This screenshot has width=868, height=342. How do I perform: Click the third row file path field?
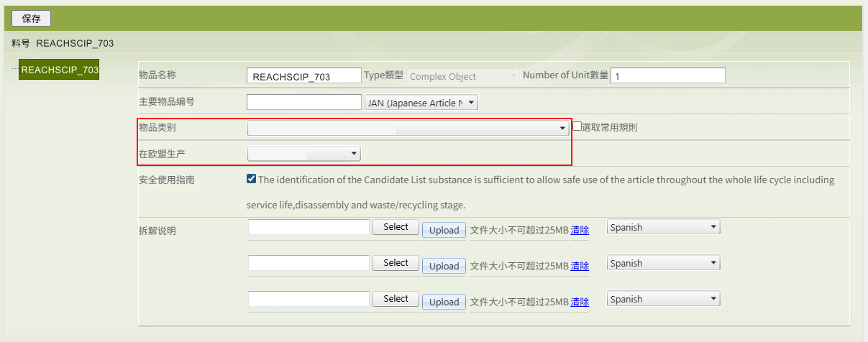309,299
